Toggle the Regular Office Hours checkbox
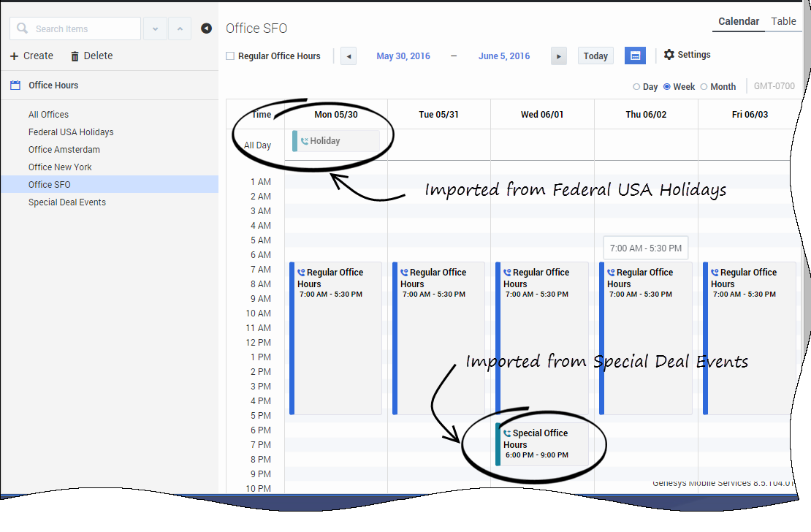This screenshot has width=811, height=532. point(230,56)
